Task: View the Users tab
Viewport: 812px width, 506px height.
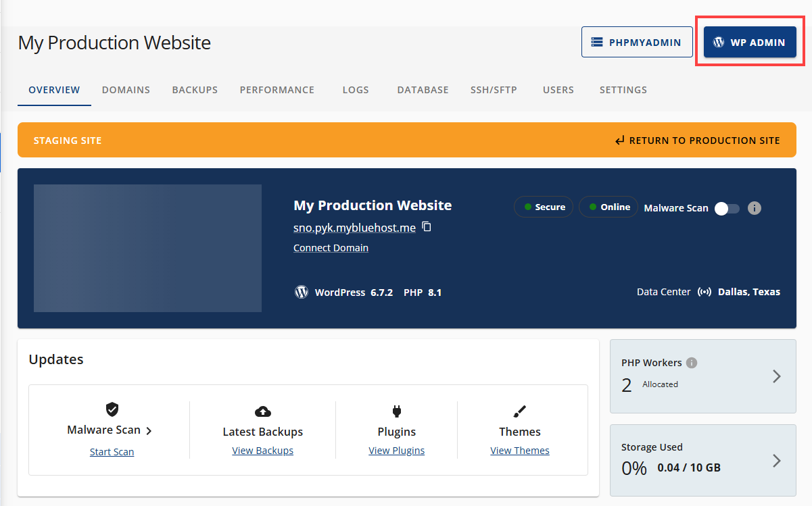Action: coord(558,90)
